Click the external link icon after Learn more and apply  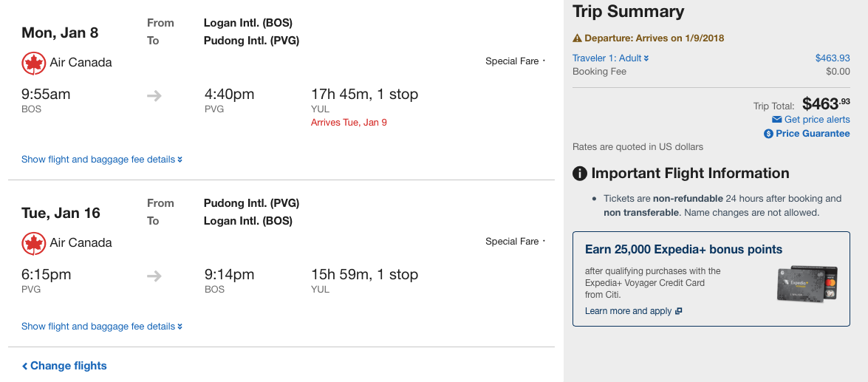coord(679,311)
